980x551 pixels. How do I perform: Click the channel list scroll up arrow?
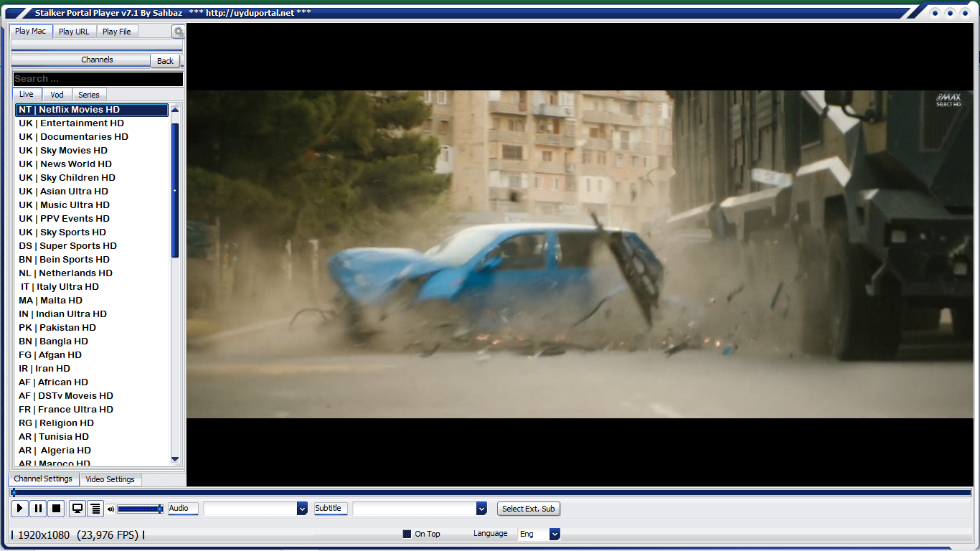tap(175, 110)
